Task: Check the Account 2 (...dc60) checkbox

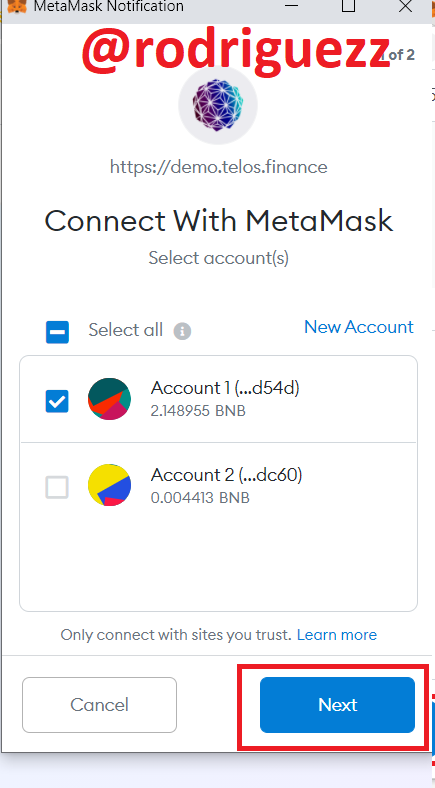Action: [57, 487]
